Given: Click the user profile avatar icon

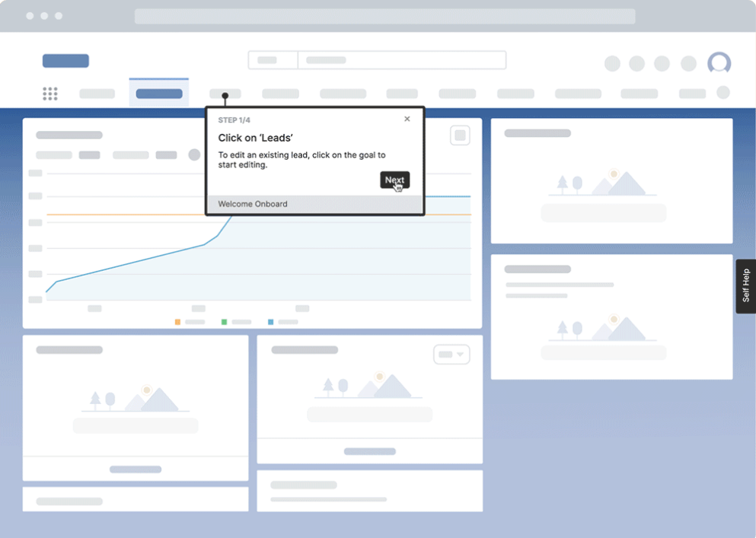Looking at the screenshot, I should [719, 63].
